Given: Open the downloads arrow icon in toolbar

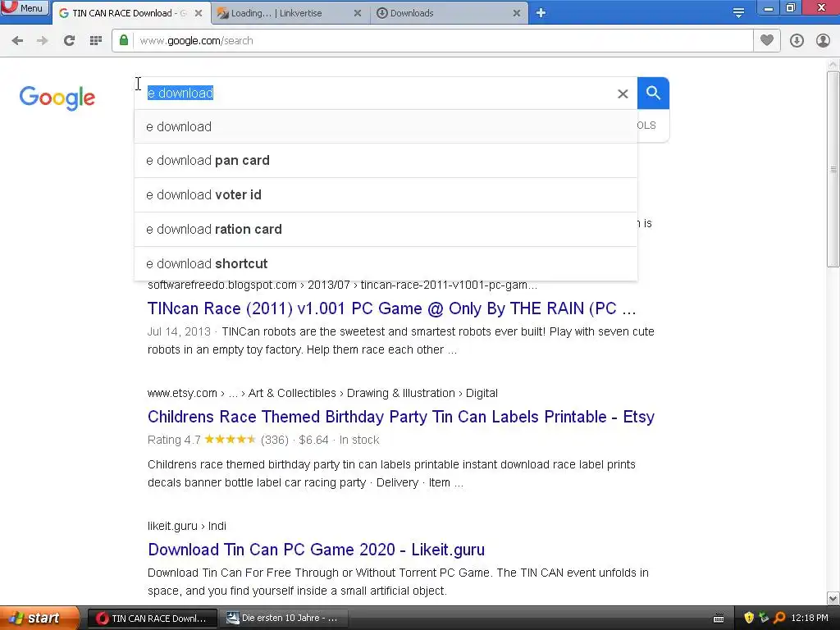Looking at the screenshot, I should tap(797, 41).
